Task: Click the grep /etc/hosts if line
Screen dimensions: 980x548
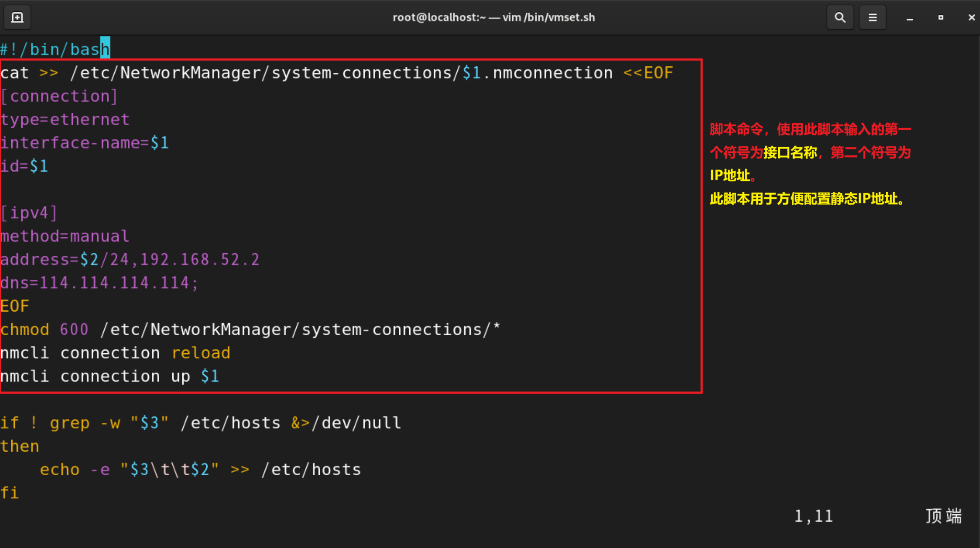Action: tap(201, 423)
